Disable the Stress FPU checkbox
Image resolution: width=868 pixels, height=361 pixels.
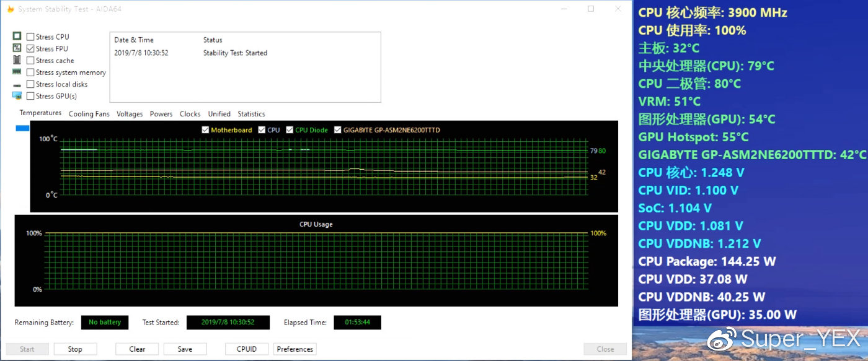(29, 48)
